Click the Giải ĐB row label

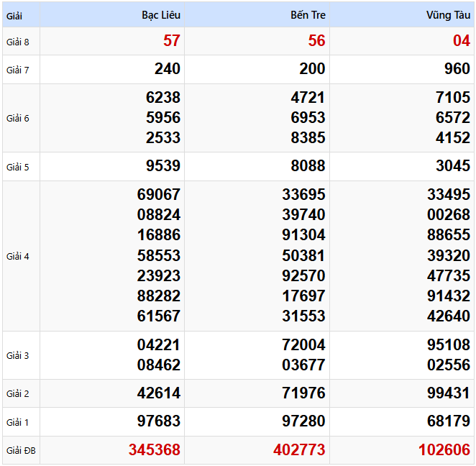21,451
